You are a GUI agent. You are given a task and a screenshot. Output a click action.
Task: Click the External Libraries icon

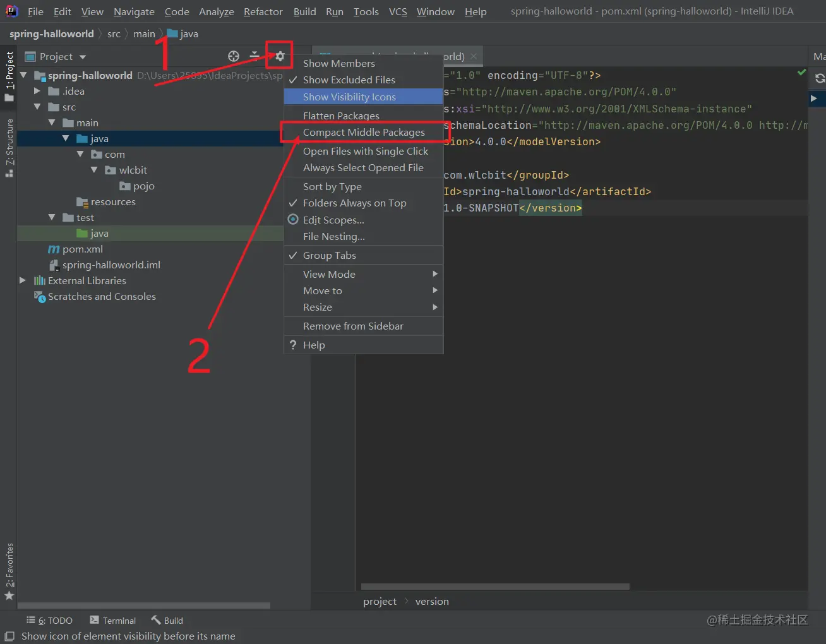(x=40, y=281)
